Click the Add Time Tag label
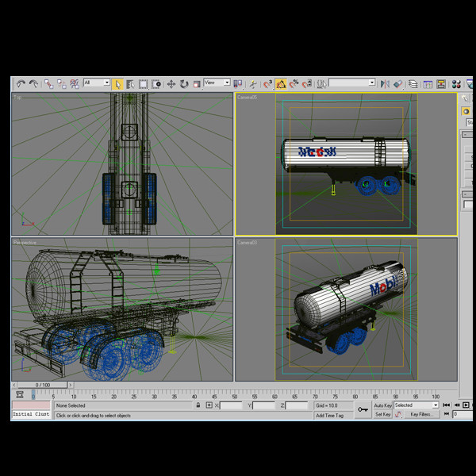 pyautogui.click(x=330, y=415)
